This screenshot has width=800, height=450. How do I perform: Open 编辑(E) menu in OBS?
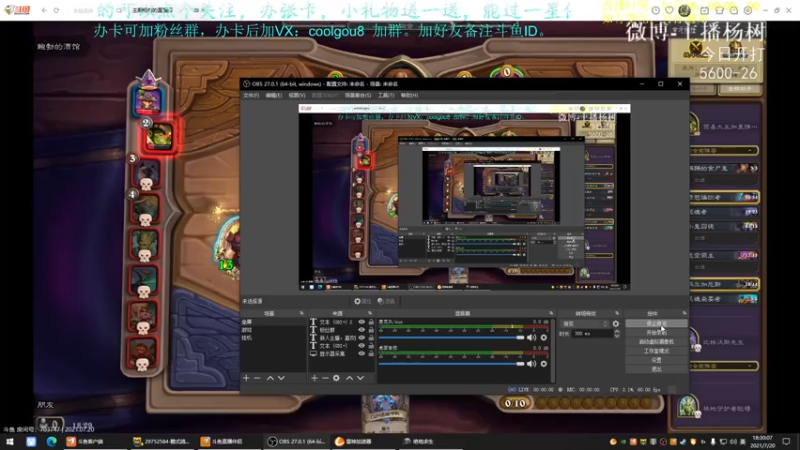coord(273,95)
